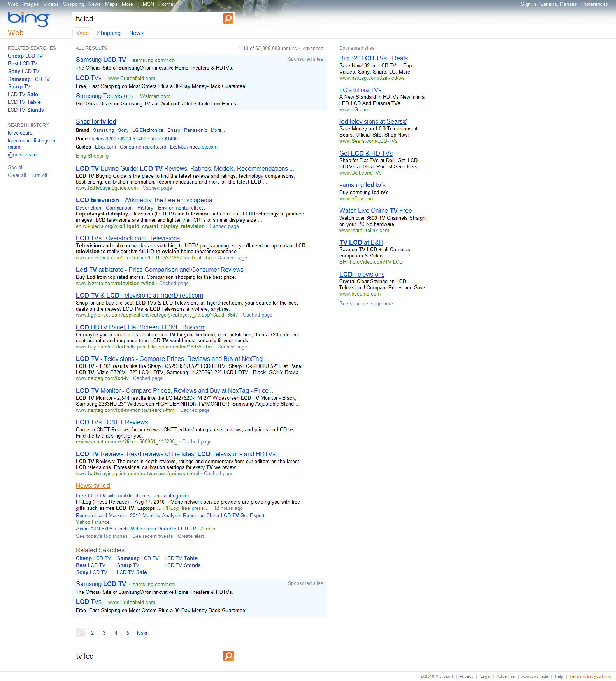Expand See all search history
The image size is (616, 681).
coord(16,168)
